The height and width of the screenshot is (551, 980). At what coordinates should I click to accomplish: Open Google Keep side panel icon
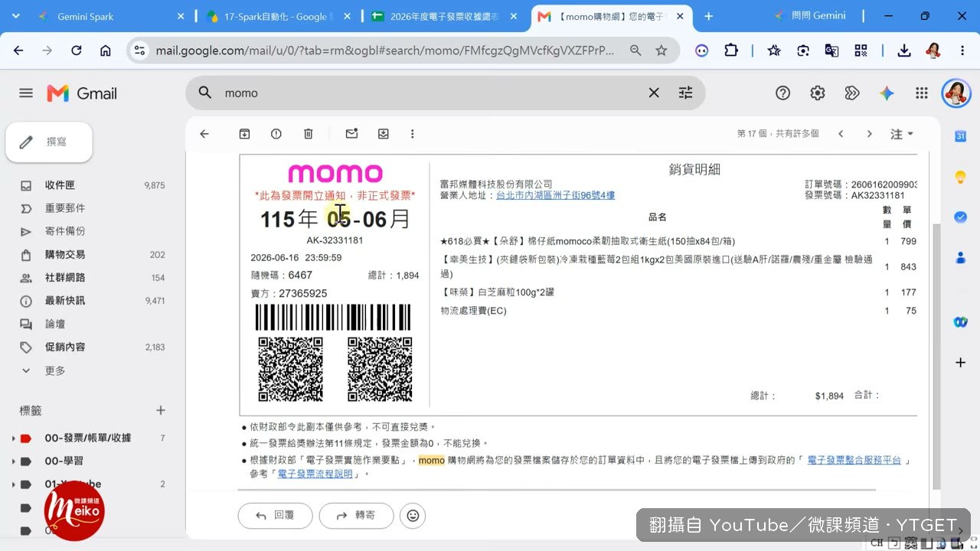click(960, 177)
